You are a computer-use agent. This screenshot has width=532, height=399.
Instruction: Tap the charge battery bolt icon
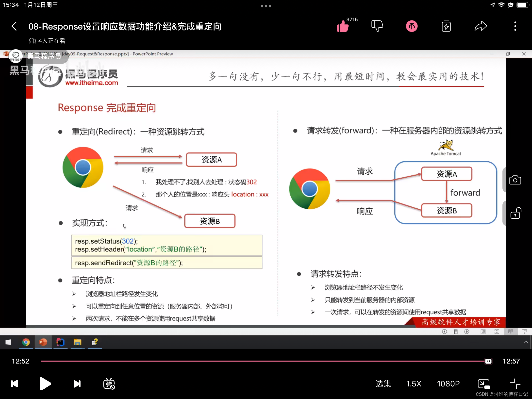click(x=446, y=26)
